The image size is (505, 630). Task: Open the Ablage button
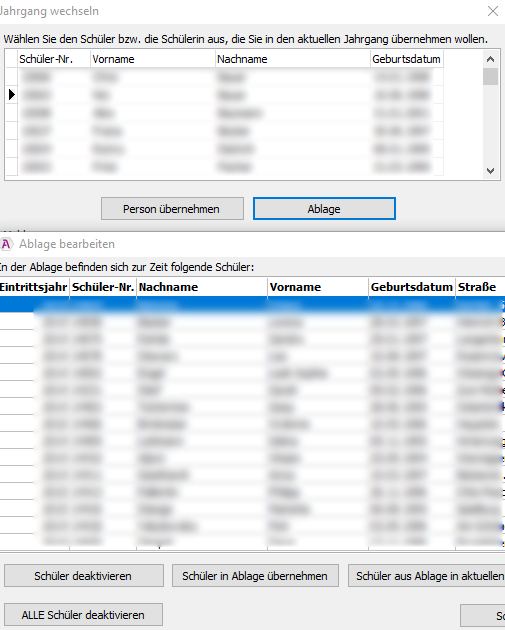[324, 209]
